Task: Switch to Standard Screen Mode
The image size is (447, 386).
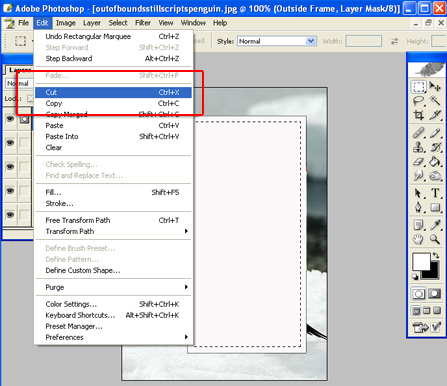Action: [x=416, y=311]
